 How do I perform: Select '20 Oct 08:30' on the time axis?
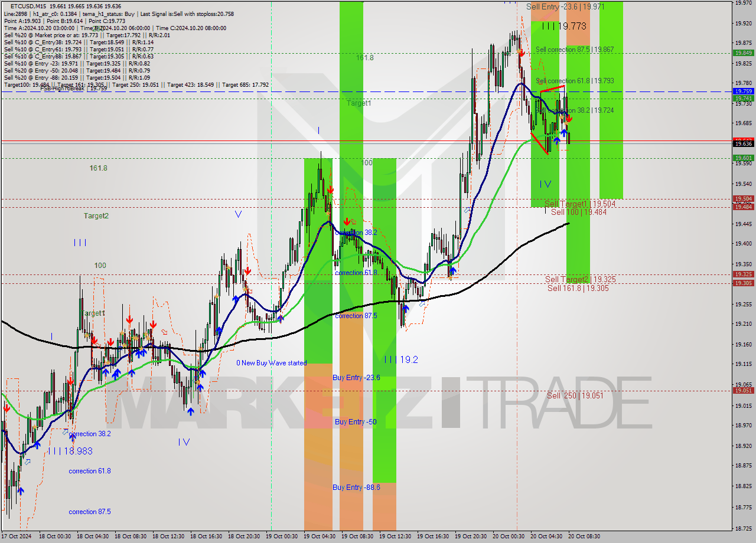pos(584,537)
